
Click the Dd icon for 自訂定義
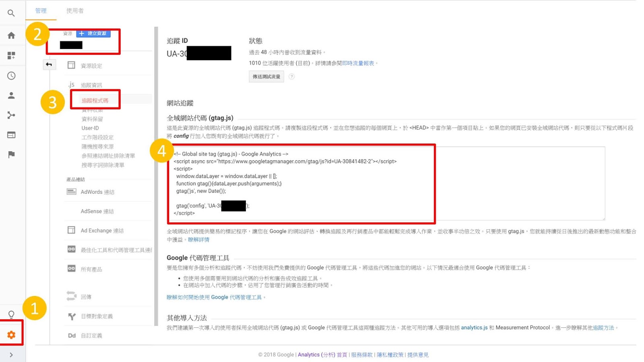pyautogui.click(x=72, y=335)
